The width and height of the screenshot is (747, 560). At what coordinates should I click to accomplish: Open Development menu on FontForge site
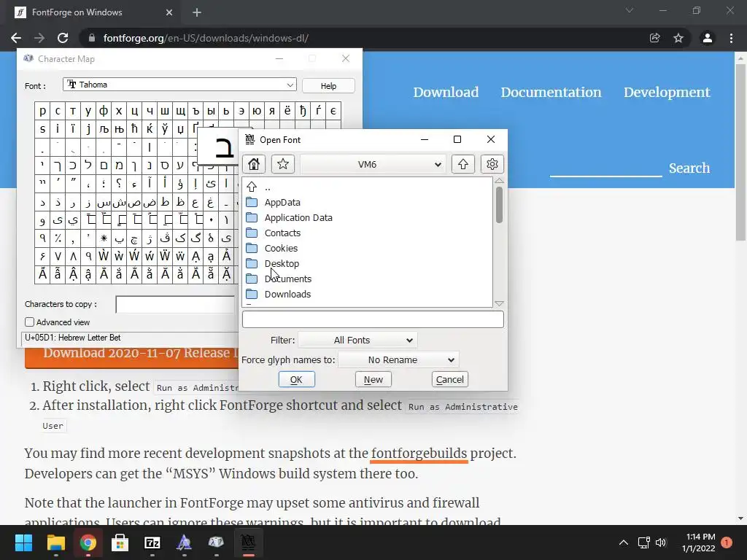[x=667, y=93]
